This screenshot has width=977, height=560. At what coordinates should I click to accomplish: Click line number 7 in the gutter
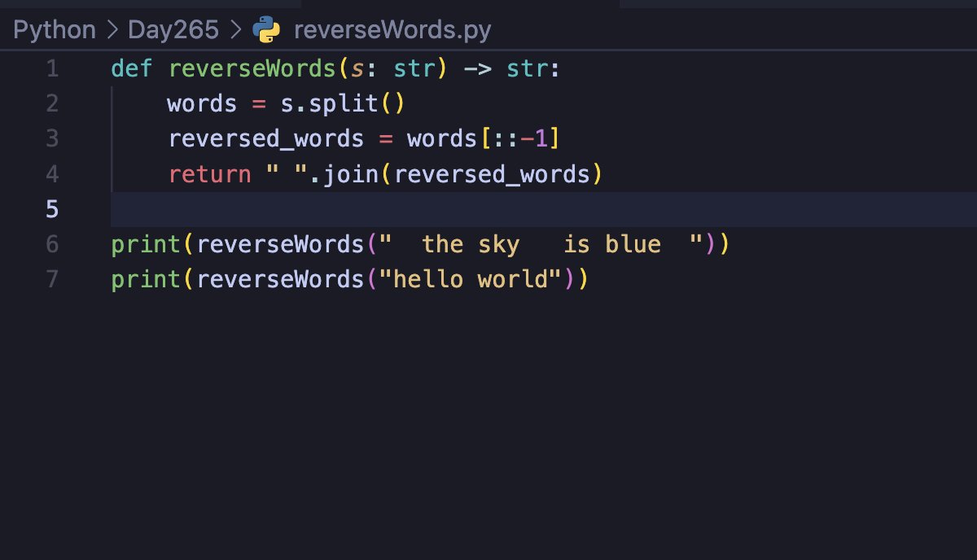[51, 279]
